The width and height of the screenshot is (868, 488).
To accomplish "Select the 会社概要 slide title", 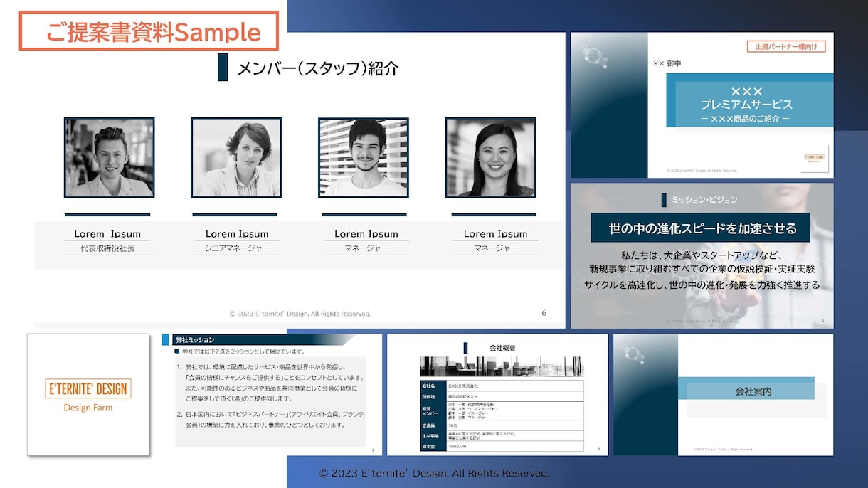I will [x=502, y=348].
